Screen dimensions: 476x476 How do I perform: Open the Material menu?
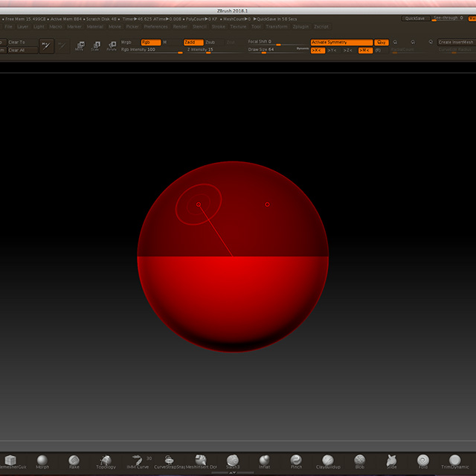(x=95, y=27)
